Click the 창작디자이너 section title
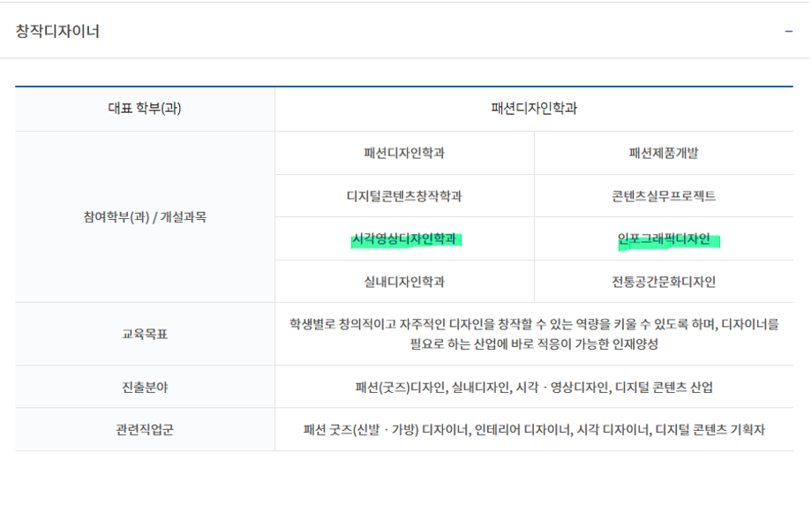The image size is (812, 529). click(57, 32)
